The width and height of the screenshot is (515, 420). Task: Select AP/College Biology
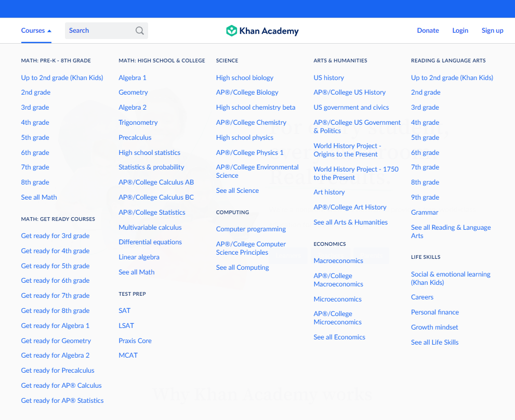(247, 93)
